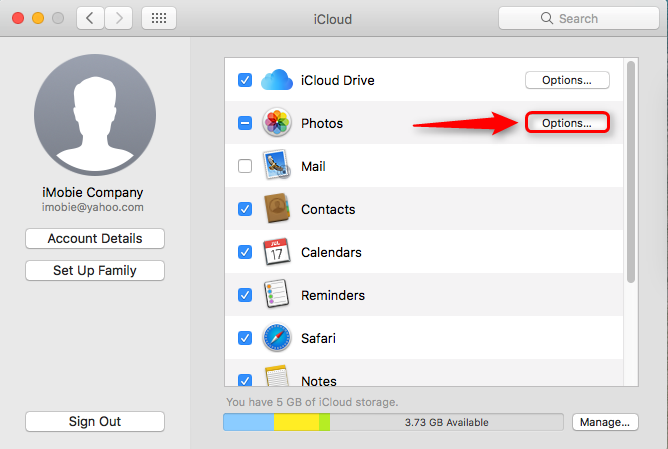
Task: Click the Reminders list icon
Action: point(276,294)
